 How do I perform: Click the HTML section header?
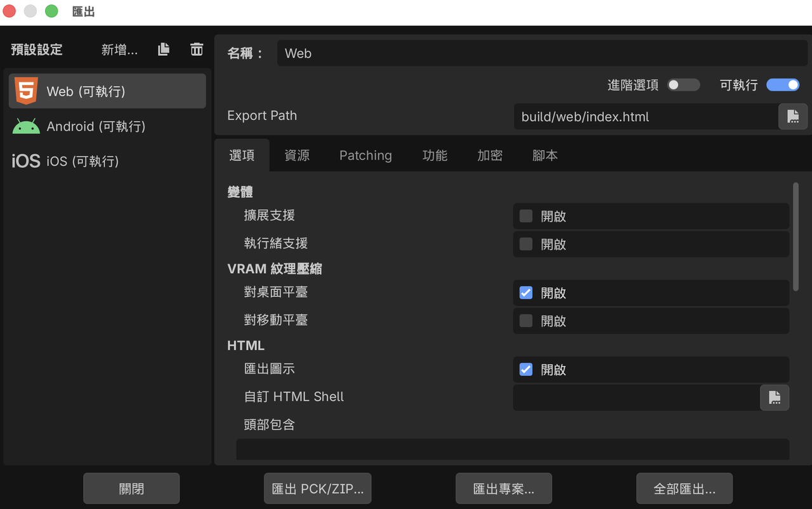tap(246, 345)
